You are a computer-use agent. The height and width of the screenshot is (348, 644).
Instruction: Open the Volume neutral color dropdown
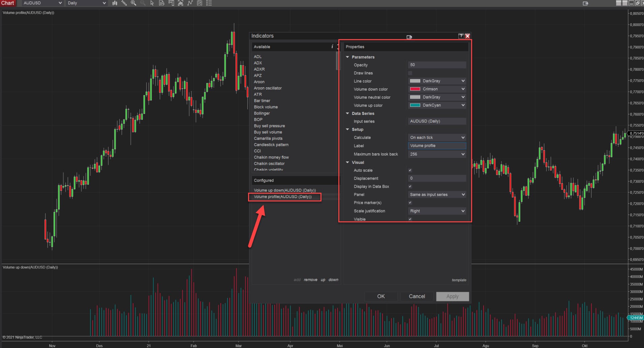[437, 97]
